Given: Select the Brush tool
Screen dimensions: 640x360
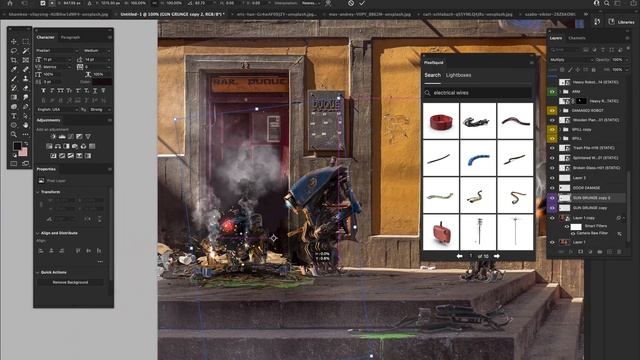Looking at the screenshot, I should (14, 79).
